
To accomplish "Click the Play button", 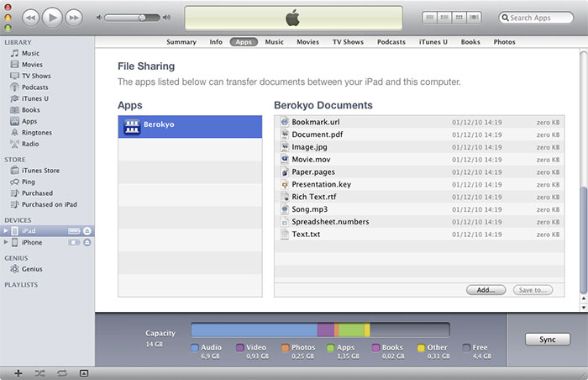I will [52, 18].
